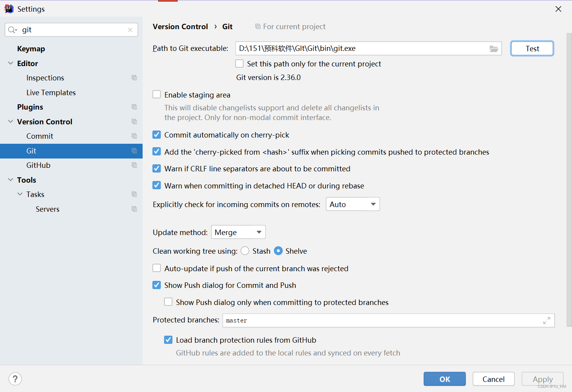Click project-level icon beside Version Control
The width and height of the screenshot is (572, 392).
point(134,122)
